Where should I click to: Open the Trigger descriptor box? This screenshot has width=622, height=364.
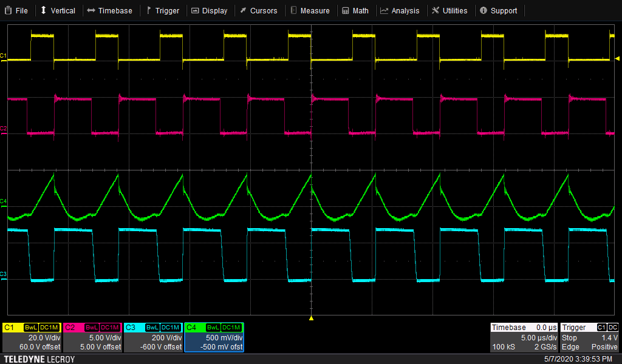(590, 337)
